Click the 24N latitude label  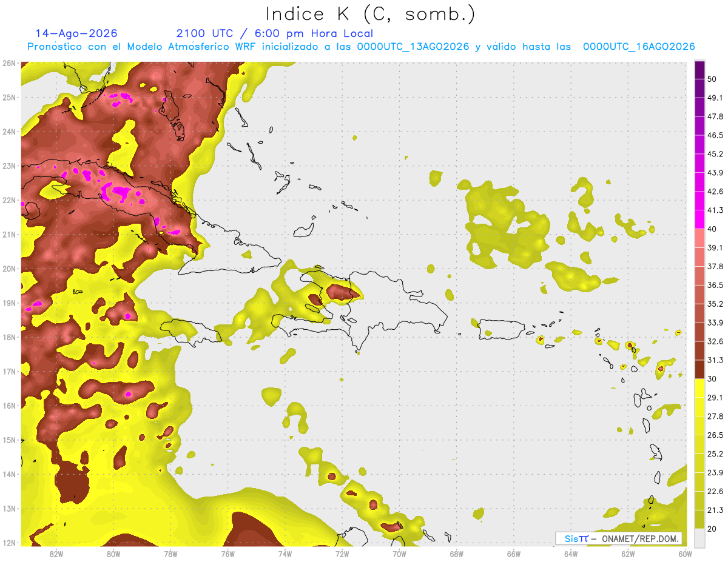[9, 132]
